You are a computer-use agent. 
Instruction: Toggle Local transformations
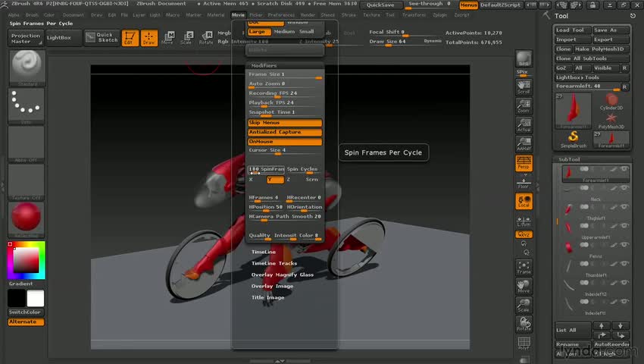click(x=524, y=201)
